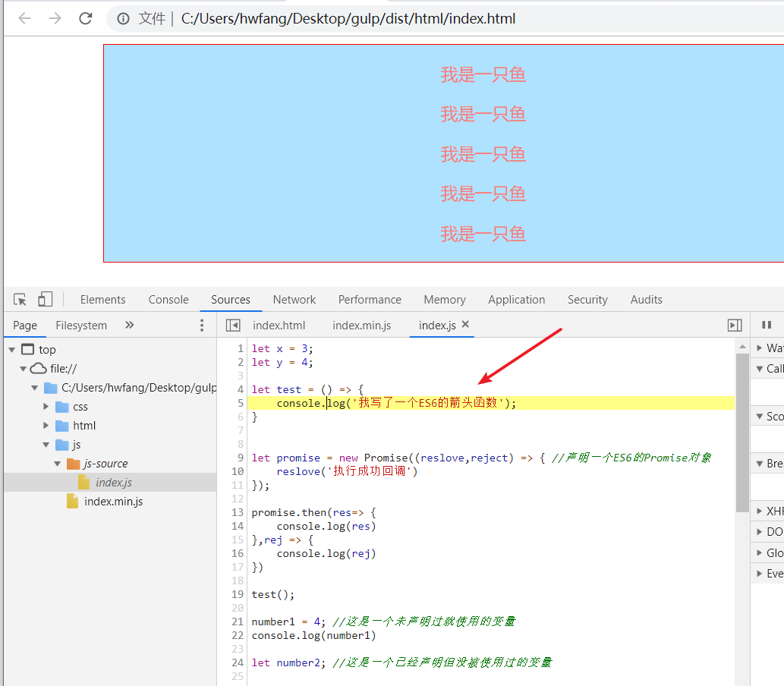Select the index.js file tab
Image resolution: width=784 pixels, height=686 pixels.
pos(437,326)
